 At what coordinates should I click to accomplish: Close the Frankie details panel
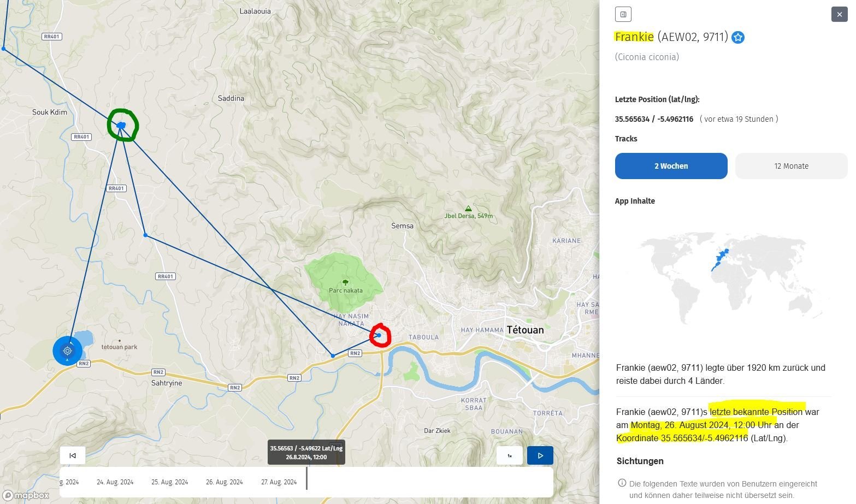839,14
